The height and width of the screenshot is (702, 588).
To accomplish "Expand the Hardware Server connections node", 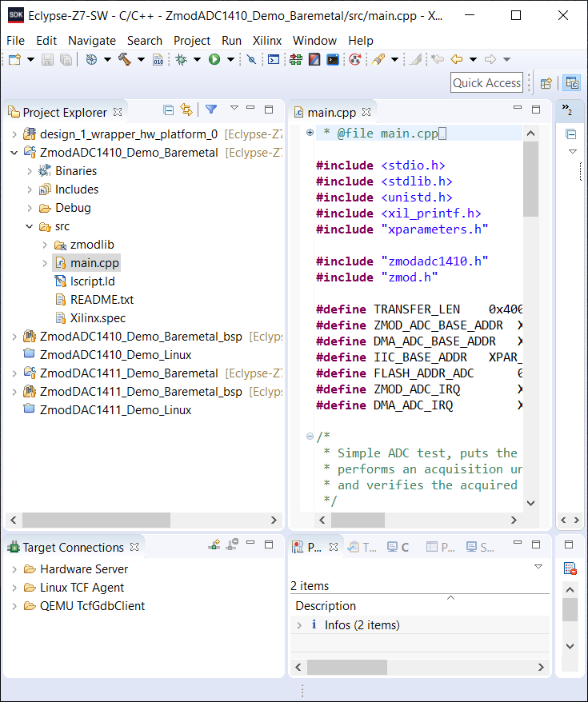I will point(14,569).
